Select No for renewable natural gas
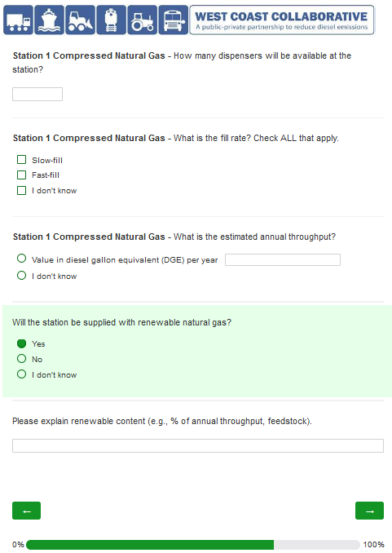 point(21,359)
